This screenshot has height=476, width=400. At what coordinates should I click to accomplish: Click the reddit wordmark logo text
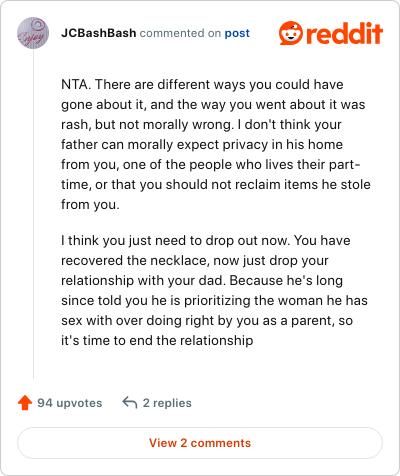pos(345,34)
